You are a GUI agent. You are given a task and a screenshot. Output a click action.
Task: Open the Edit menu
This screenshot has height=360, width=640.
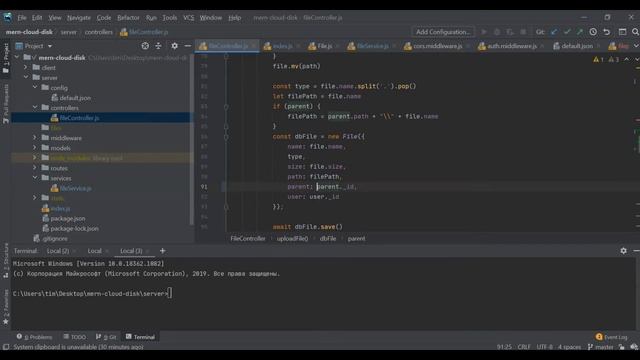coord(37,18)
